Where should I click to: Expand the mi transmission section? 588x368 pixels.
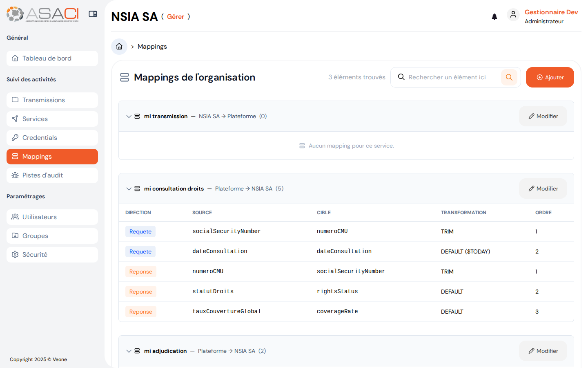pos(129,116)
